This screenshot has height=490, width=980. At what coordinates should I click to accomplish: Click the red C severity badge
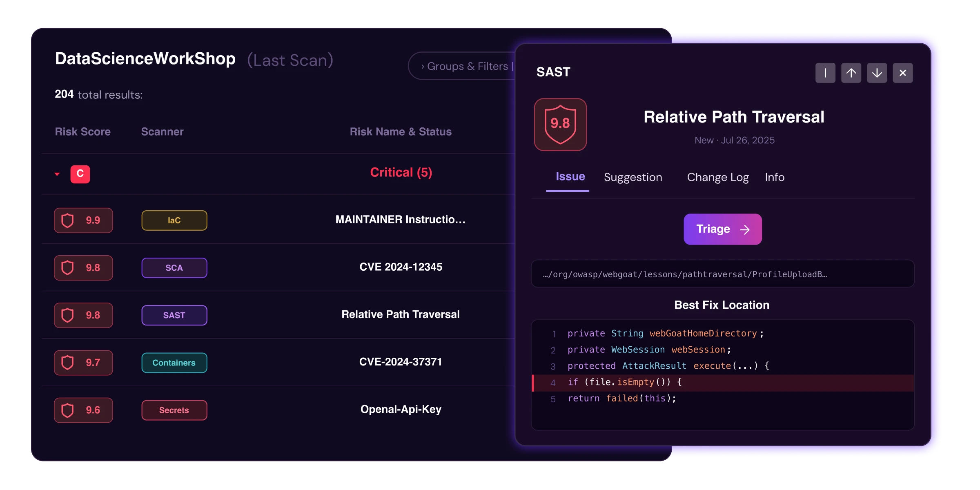80,174
